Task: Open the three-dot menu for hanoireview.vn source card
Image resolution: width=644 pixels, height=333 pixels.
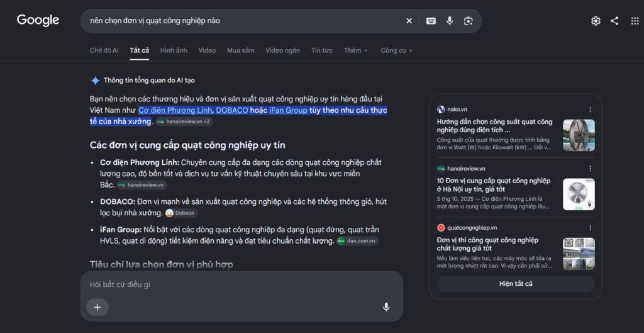Action: coord(590,169)
